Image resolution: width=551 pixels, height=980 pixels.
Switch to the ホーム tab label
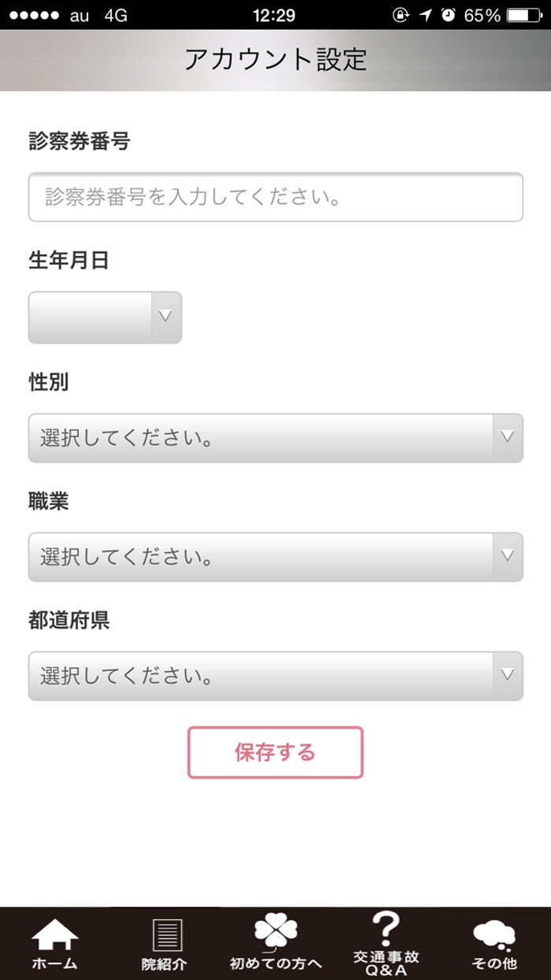(54, 963)
